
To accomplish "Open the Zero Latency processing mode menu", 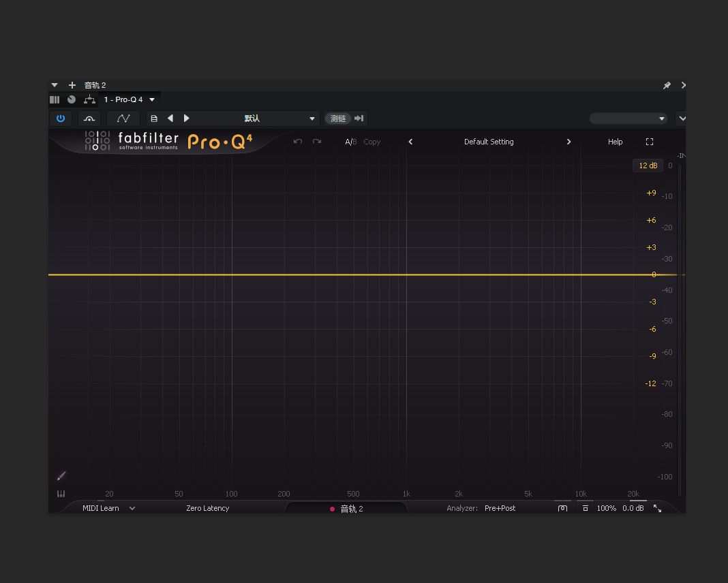I will click(x=207, y=508).
